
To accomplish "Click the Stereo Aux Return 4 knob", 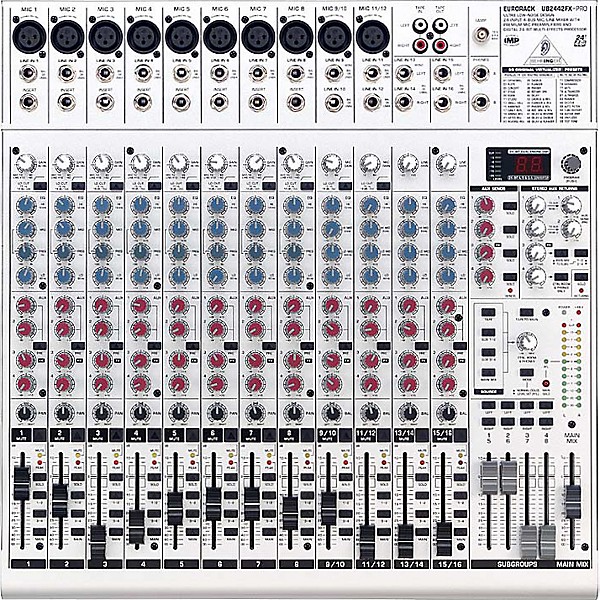I will [x=535, y=276].
